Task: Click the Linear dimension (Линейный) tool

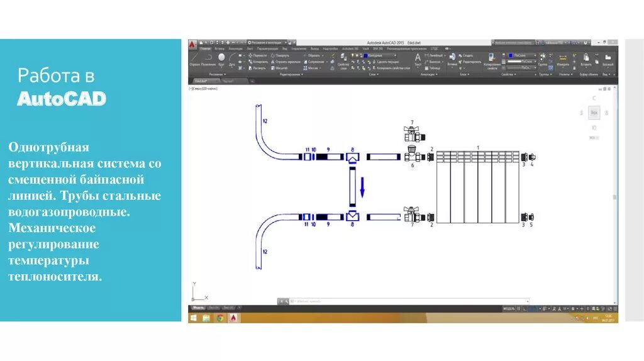Action: [x=434, y=55]
